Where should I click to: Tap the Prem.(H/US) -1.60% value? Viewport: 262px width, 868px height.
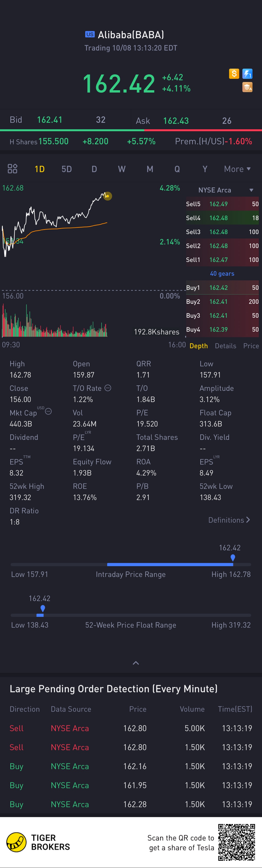pyautogui.click(x=238, y=141)
